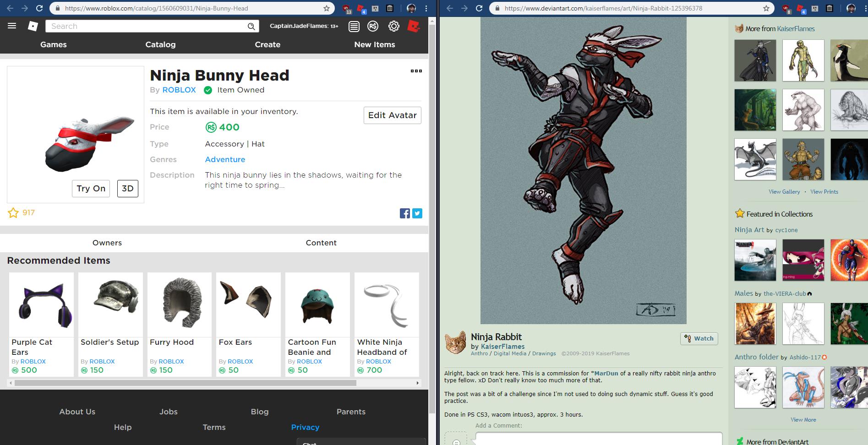Open the Catalog tab on Roblox
This screenshot has height=445, width=868.
pyautogui.click(x=160, y=44)
